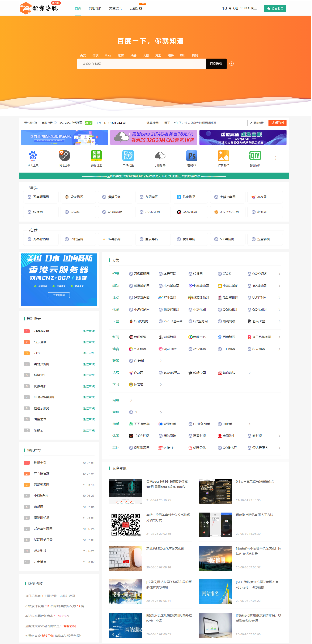Open the 云服务器 nav tab
Image resolution: width=312 pixels, height=644 pixels.
pyautogui.click(x=136, y=8)
